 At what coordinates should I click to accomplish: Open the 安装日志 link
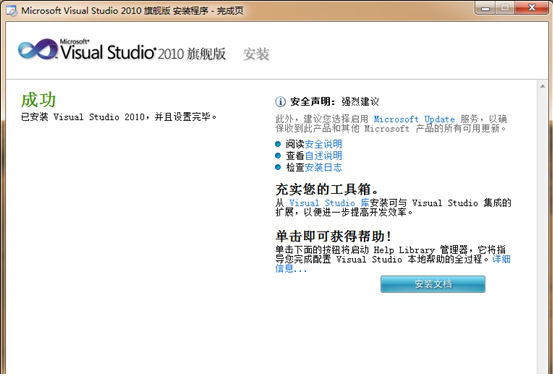(x=323, y=168)
